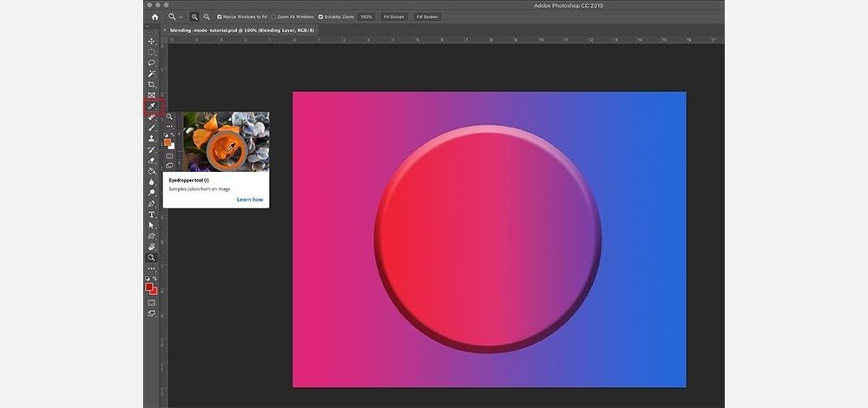Image resolution: width=868 pixels, height=408 pixels.
Task: Select the Crop tool
Action: [151, 85]
